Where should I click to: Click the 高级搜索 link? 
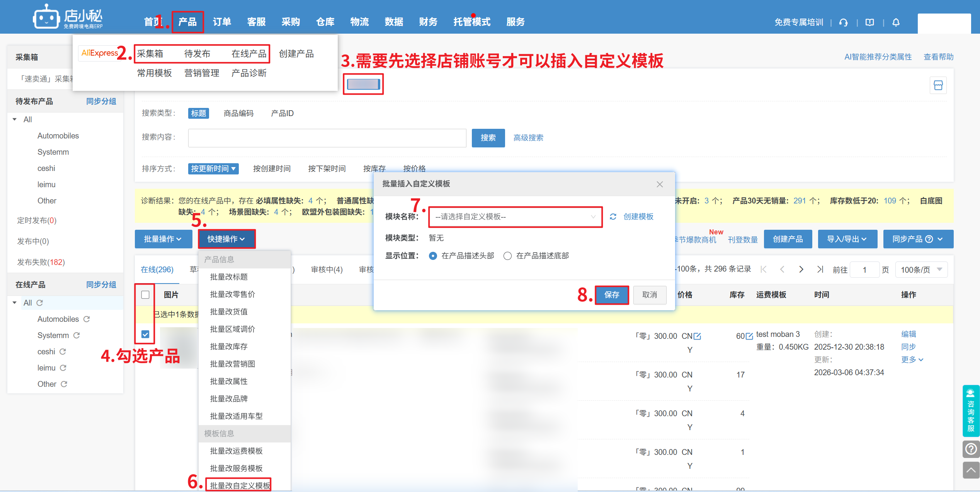coord(528,138)
